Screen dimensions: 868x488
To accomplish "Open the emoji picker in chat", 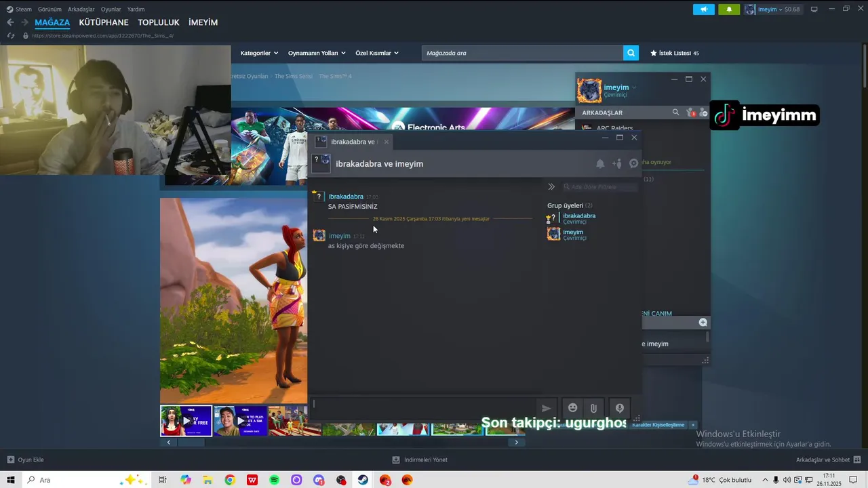I will (x=572, y=407).
